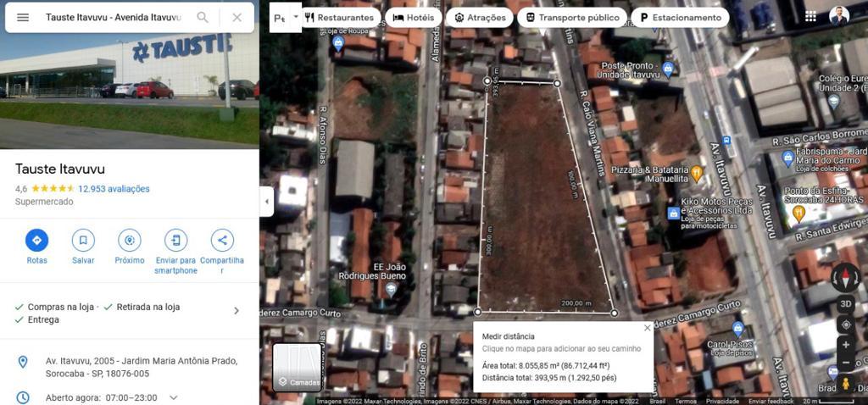Open the Camadas layers thumbnail
The height and width of the screenshot is (405, 868).
pos(298,368)
